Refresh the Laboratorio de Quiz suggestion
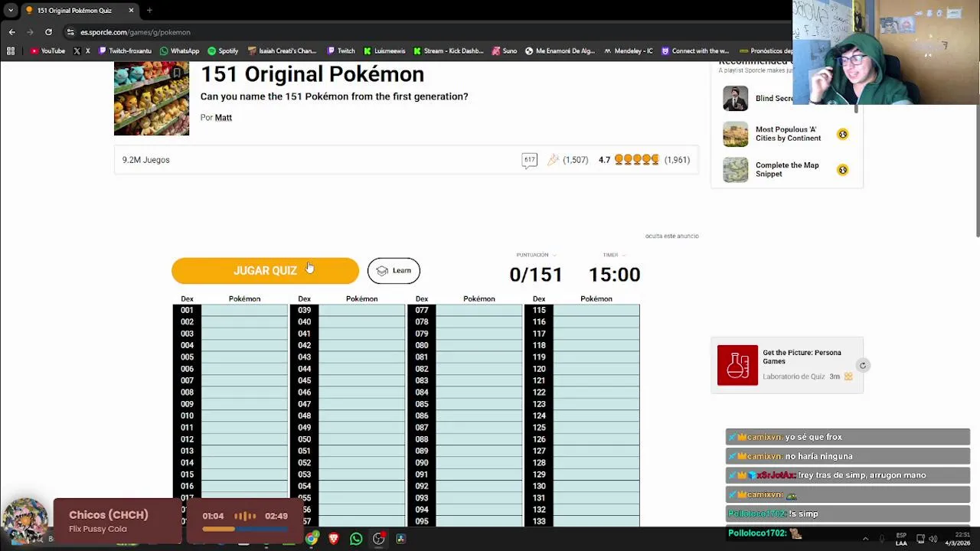The width and height of the screenshot is (980, 551). [x=862, y=365]
